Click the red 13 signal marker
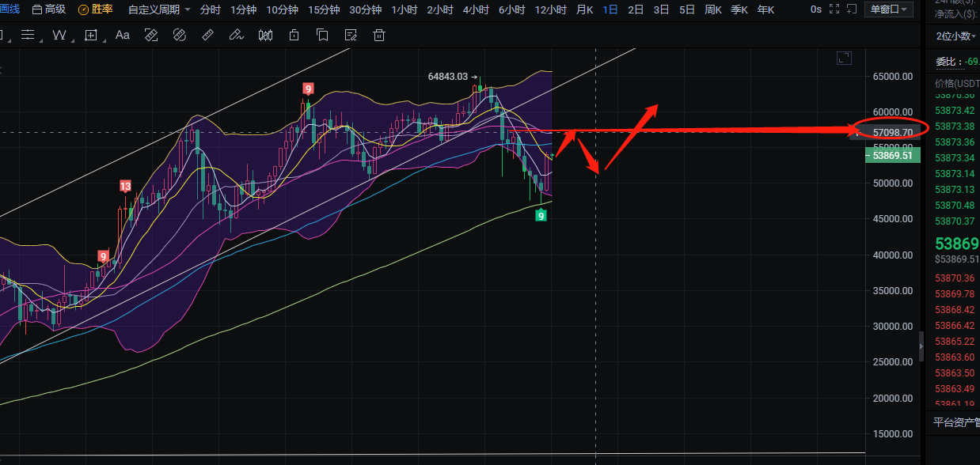Viewport: 980px width, 465px height. 125,187
